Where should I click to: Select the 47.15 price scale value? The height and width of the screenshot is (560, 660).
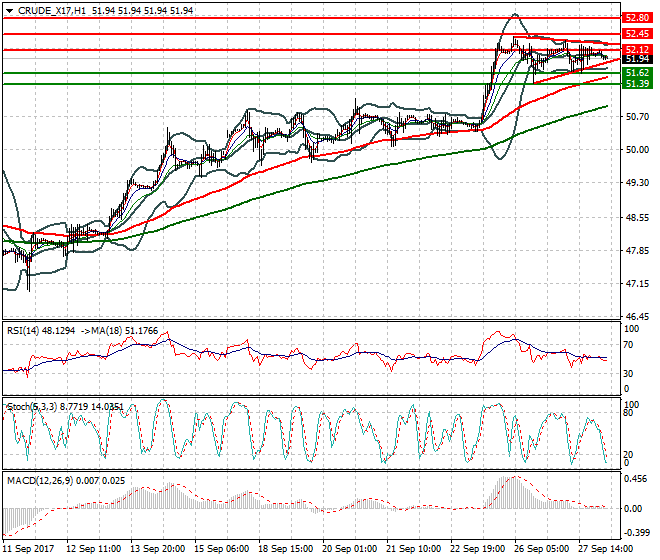(x=637, y=284)
